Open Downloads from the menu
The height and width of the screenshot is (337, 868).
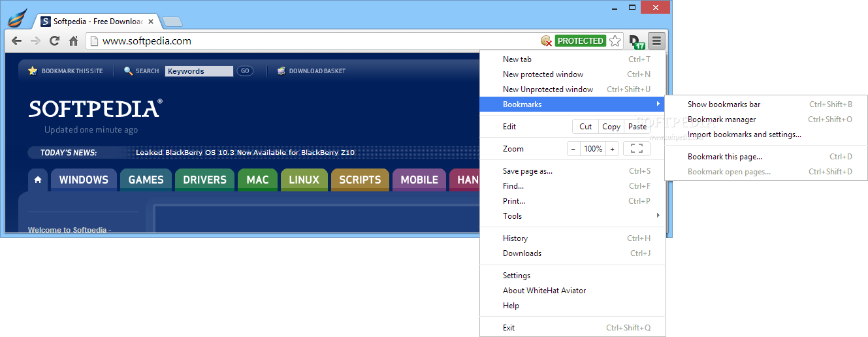pyautogui.click(x=573, y=253)
